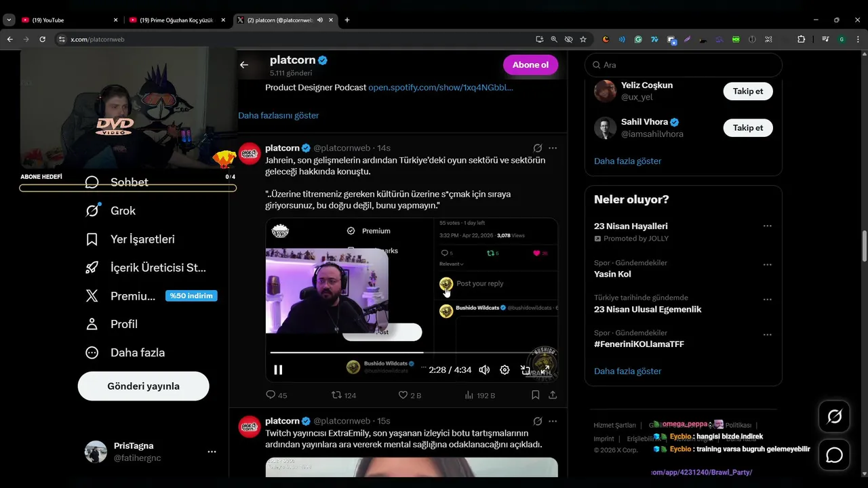The width and height of the screenshot is (868, 488).
Task: Mute the tweet video volume
Action: pos(484,369)
